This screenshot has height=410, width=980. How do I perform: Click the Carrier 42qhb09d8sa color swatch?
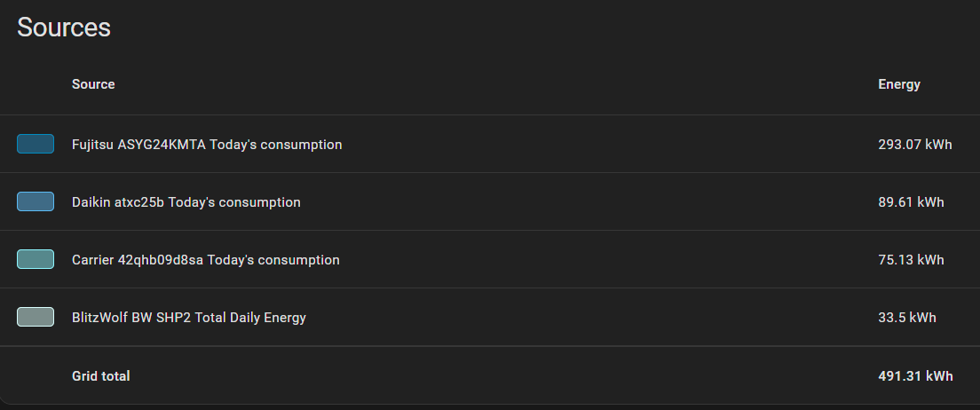click(35, 259)
